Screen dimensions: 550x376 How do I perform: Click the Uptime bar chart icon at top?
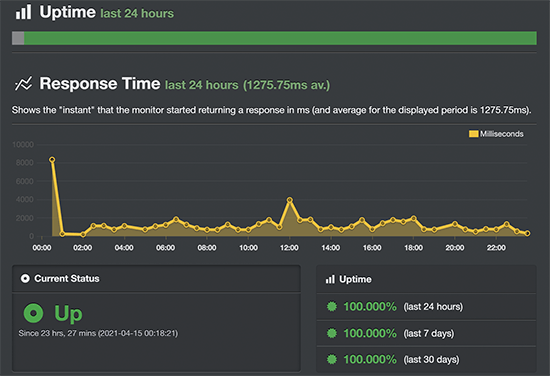point(23,12)
